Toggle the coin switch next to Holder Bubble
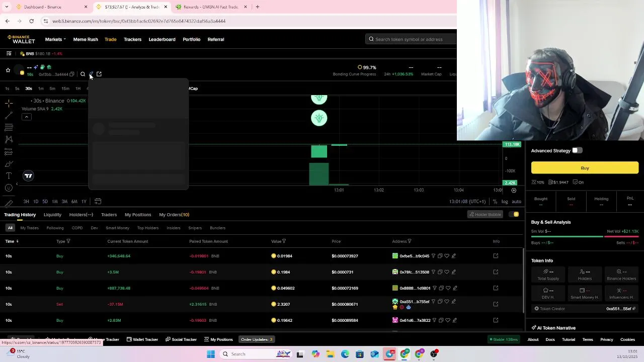This screenshot has height=362, width=644. 514,215
